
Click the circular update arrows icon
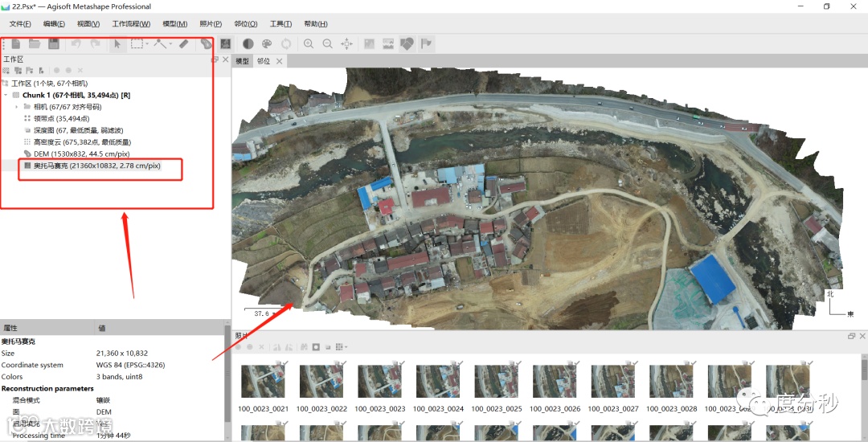285,43
